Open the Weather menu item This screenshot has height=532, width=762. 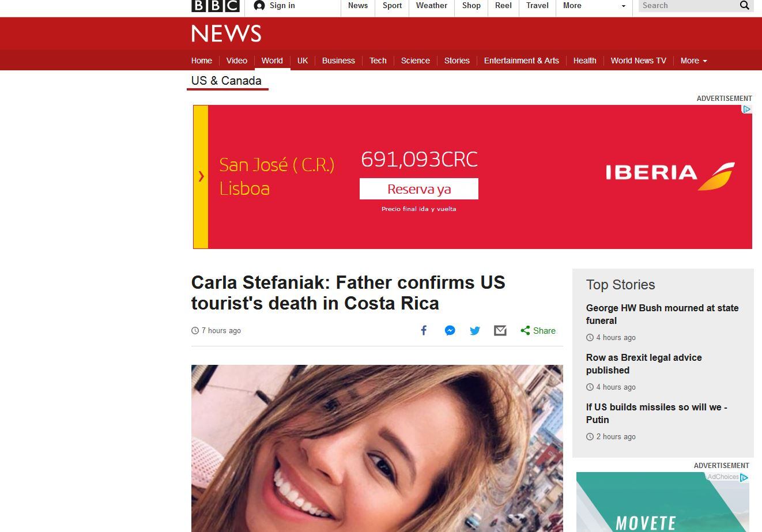(432, 5)
